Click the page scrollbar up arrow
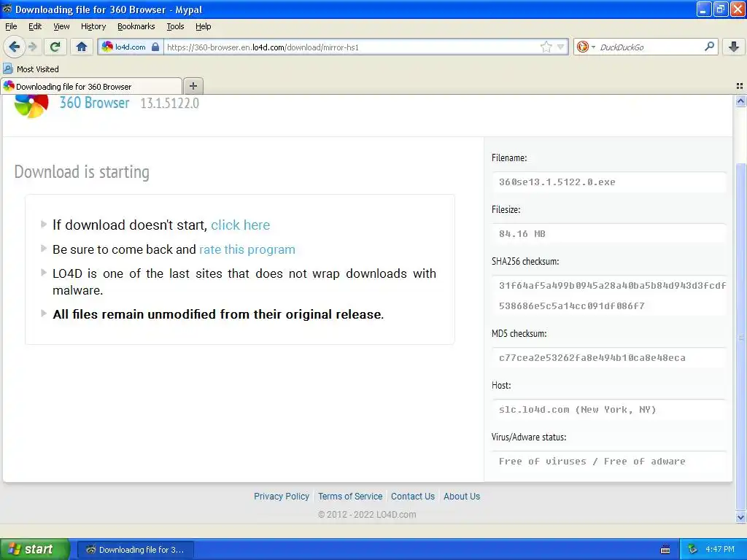 point(740,101)
